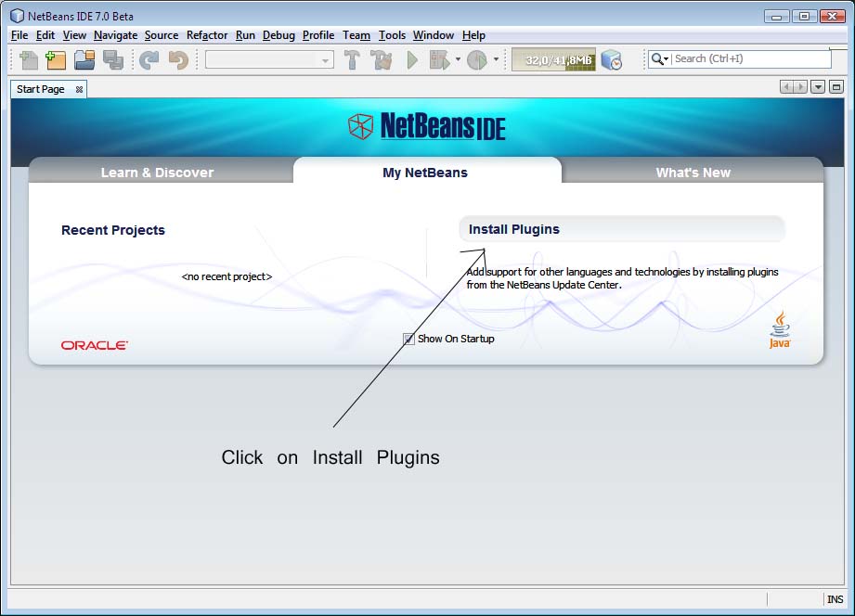The height and width of the screenshot is (616, 855).
Task: Click the maximize editor window icon
Action: (x=836, y=86)
